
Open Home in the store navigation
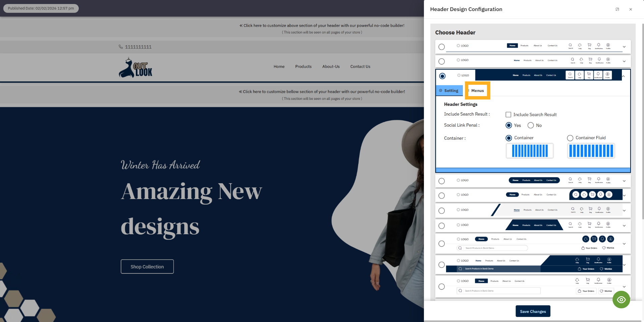click(279, 67)
